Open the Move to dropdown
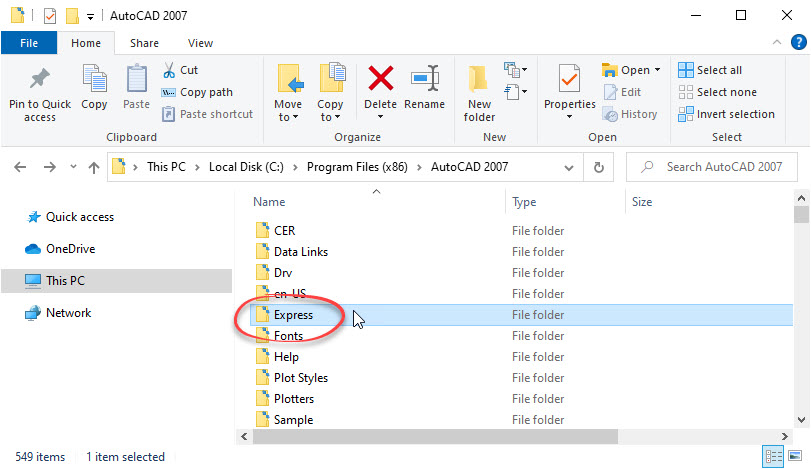811x469 pixels. [288, 93]
